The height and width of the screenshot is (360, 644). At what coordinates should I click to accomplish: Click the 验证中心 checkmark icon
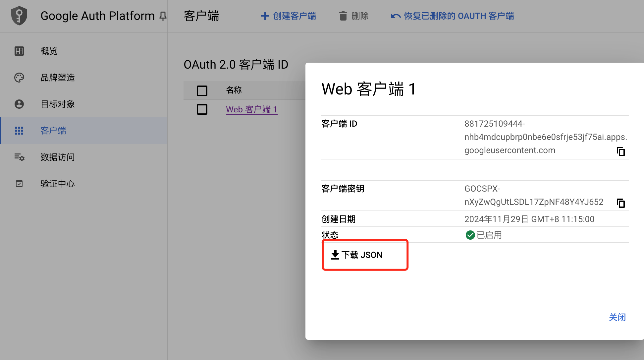tap(19, 184)
